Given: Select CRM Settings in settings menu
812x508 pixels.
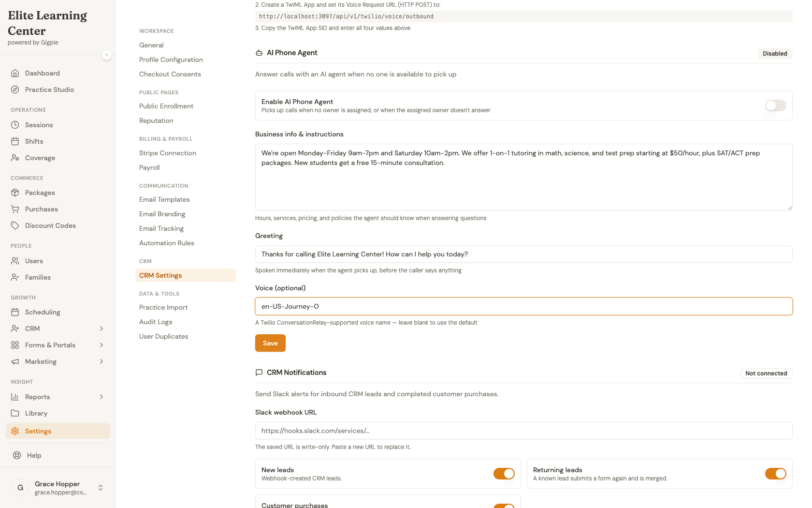Looking at the screenshot, I should [186, 275].
